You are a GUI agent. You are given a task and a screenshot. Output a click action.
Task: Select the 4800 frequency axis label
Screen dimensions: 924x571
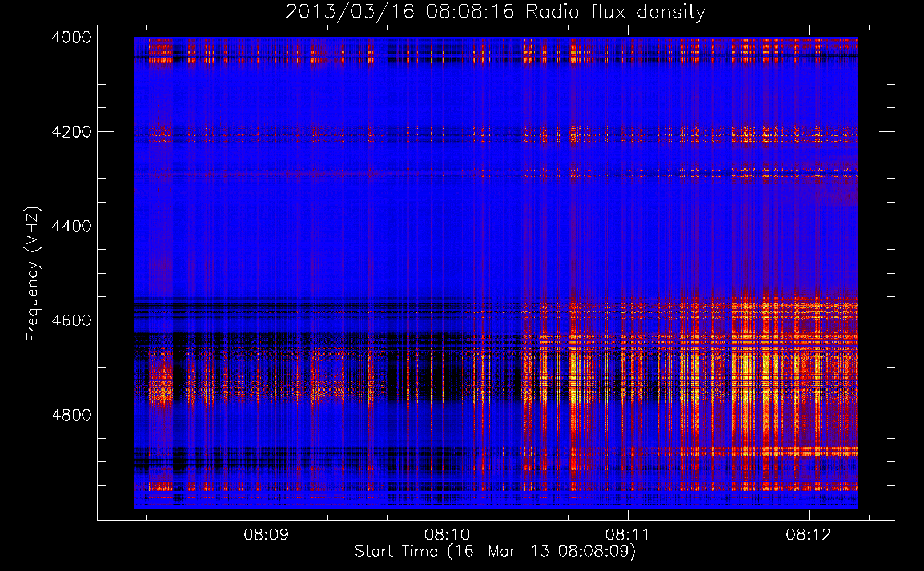(71, 415)
